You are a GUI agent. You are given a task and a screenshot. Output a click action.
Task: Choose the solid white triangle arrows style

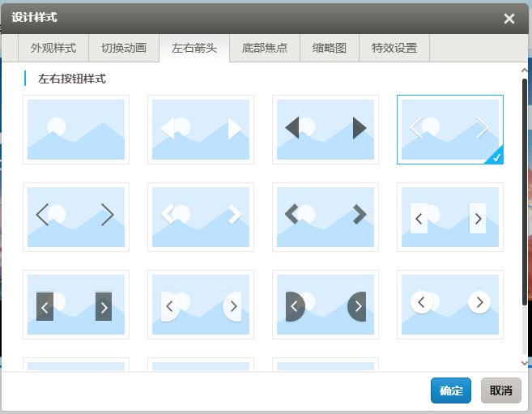201,130
